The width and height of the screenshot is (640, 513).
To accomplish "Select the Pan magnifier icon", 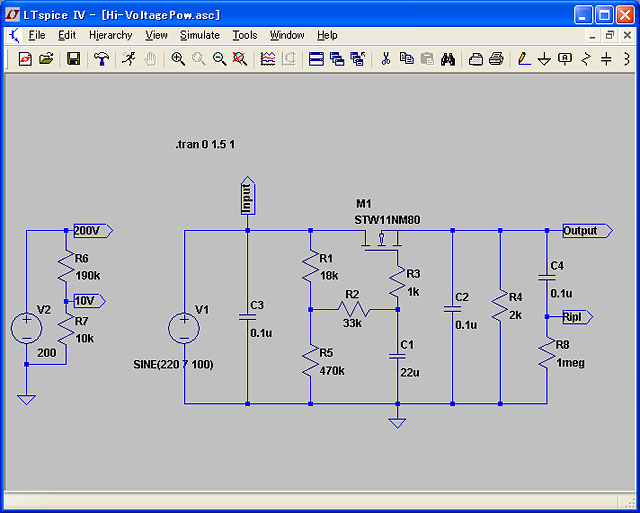I will pyautogui.click(x=199, y=60).
